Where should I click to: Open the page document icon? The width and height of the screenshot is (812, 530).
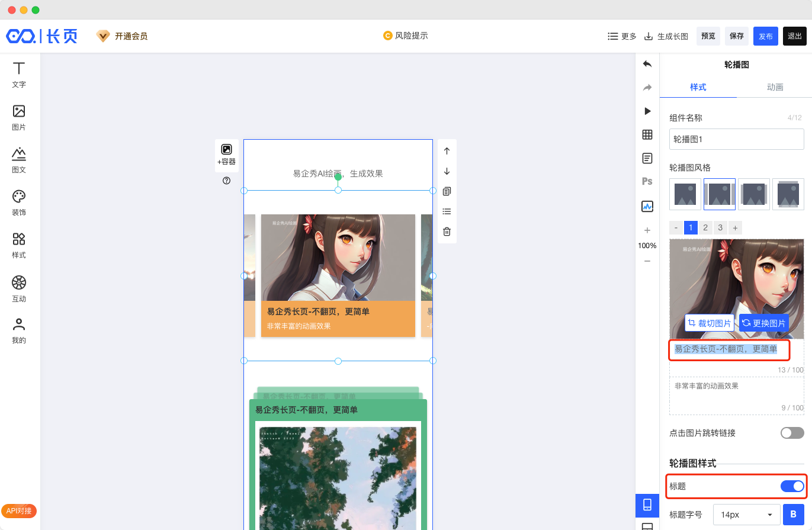pyautogui.click(x=647, y=158)
